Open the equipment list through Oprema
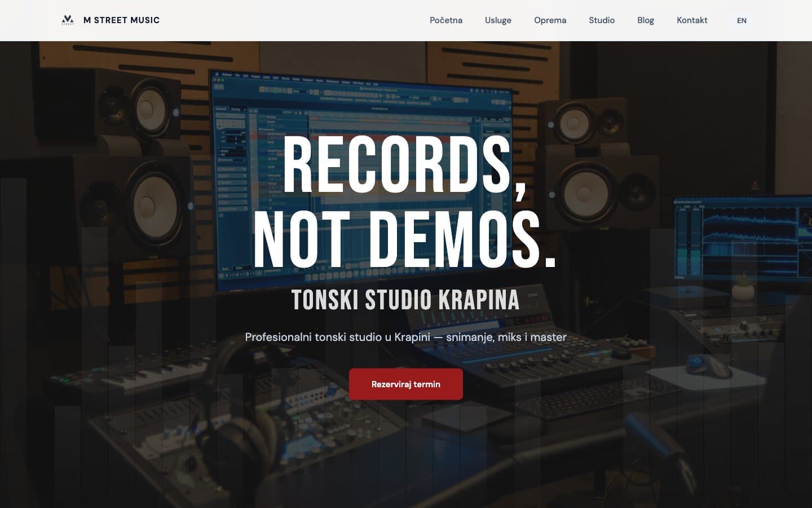Screen dimensions: 812x508 pos(550,20)
